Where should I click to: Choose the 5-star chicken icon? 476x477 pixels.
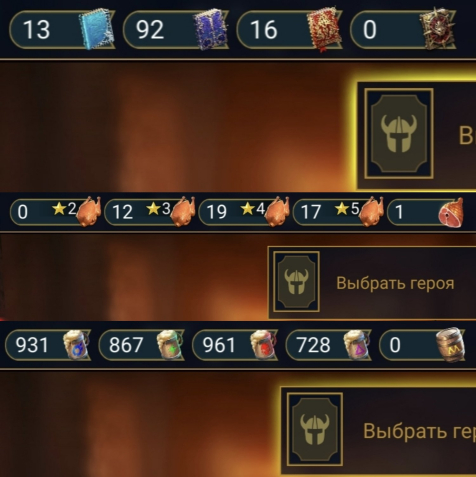(371, 212)
